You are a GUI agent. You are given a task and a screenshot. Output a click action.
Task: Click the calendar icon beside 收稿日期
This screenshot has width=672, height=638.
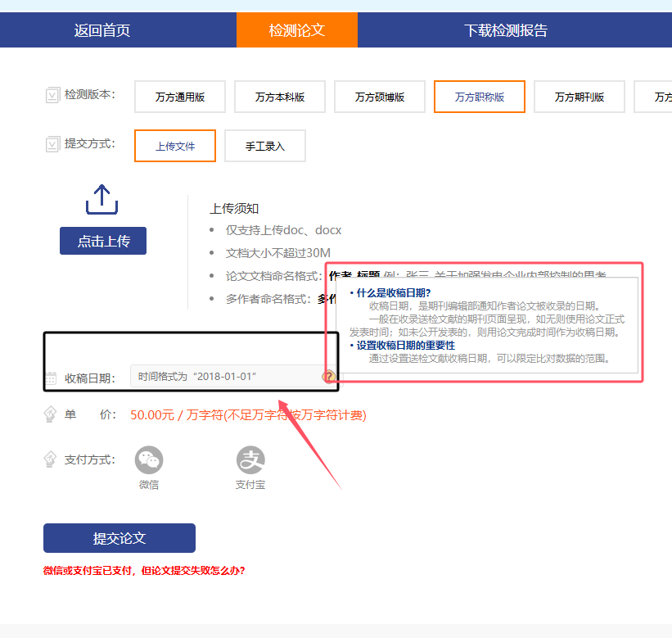(x=51, y=378)
